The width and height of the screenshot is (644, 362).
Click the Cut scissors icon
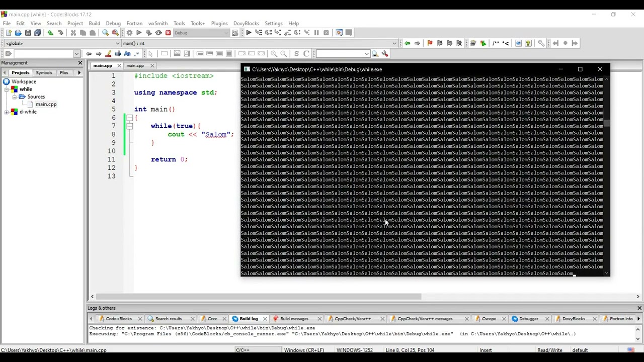click(x=73, y=33)
